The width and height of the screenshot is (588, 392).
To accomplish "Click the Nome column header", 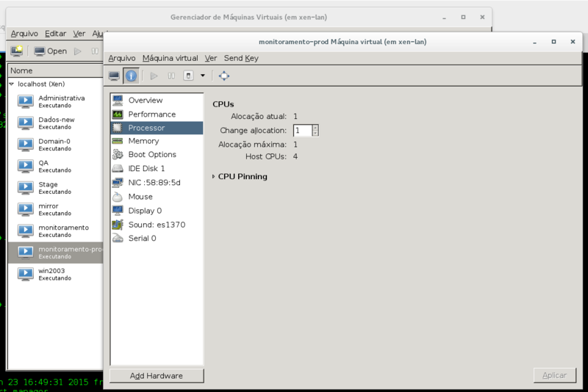I will pos(56,70).
